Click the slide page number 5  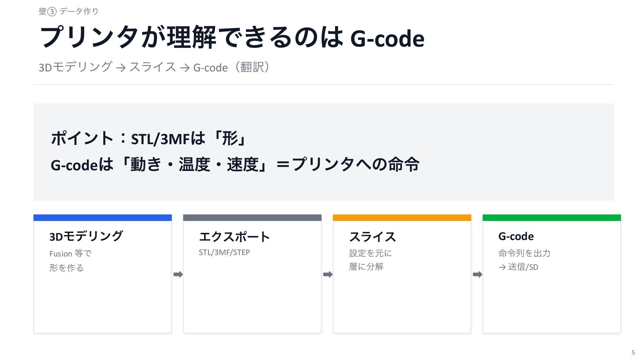(x=633, y=352)
